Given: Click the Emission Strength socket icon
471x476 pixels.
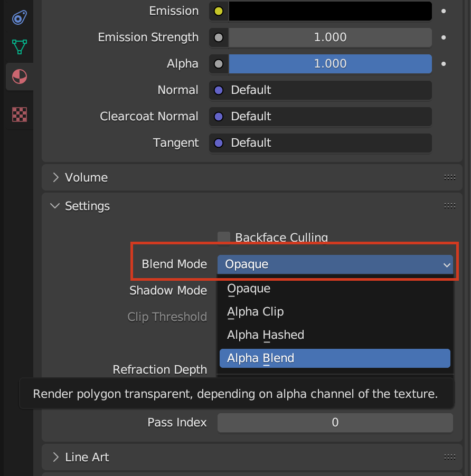Looking at the screenshot, I should tap(219, 37).
